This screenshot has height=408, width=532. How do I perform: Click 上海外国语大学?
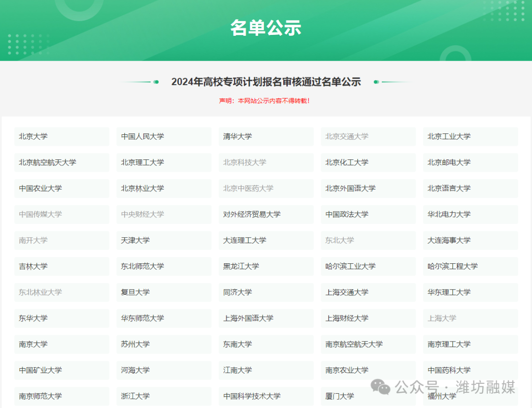266,318
